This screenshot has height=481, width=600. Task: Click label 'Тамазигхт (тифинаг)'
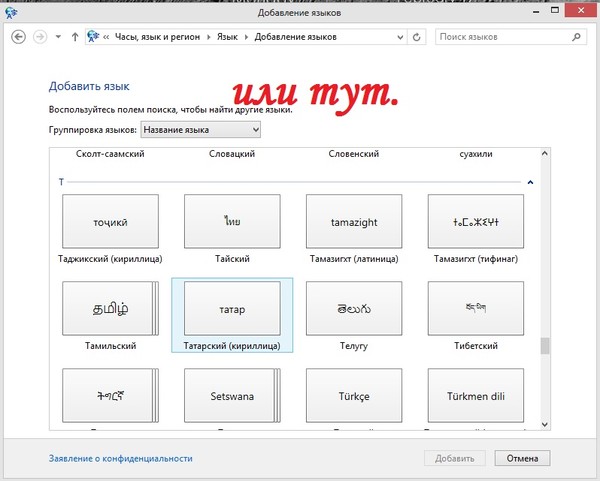[476, 259]
